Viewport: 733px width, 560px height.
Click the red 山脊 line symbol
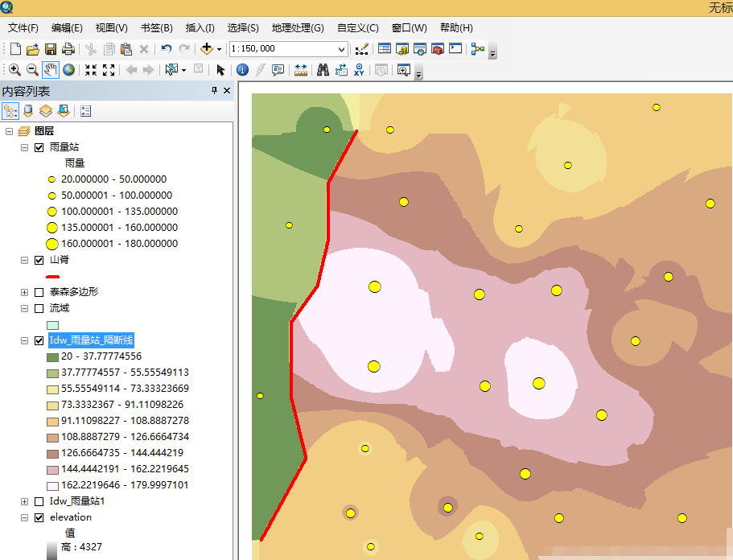click(x=53, y=277)
